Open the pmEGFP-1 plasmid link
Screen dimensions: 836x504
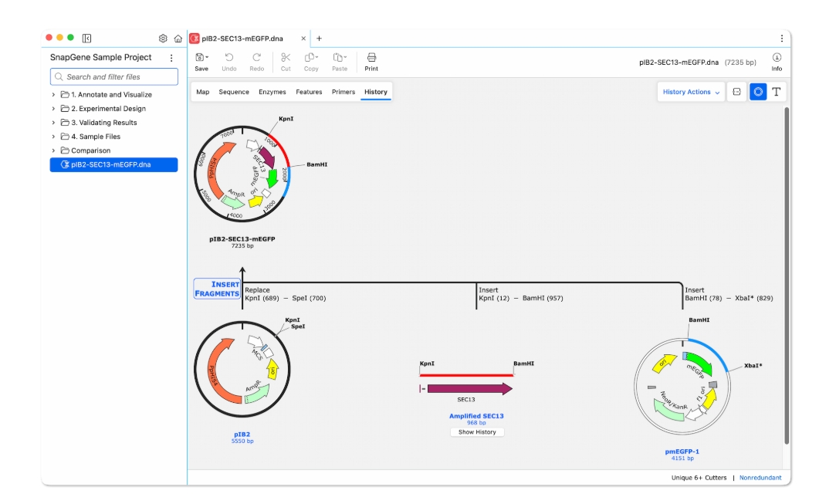tap(682, 452)
